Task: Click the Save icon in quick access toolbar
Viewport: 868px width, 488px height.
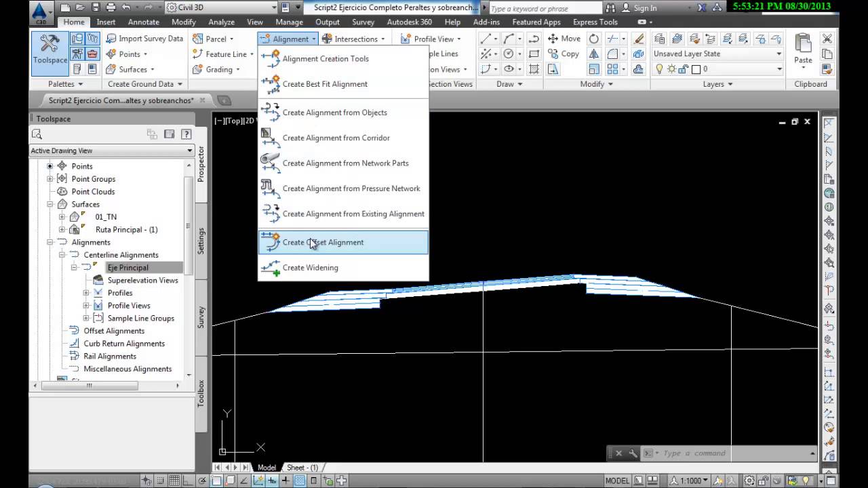Action: click(95, 8)
